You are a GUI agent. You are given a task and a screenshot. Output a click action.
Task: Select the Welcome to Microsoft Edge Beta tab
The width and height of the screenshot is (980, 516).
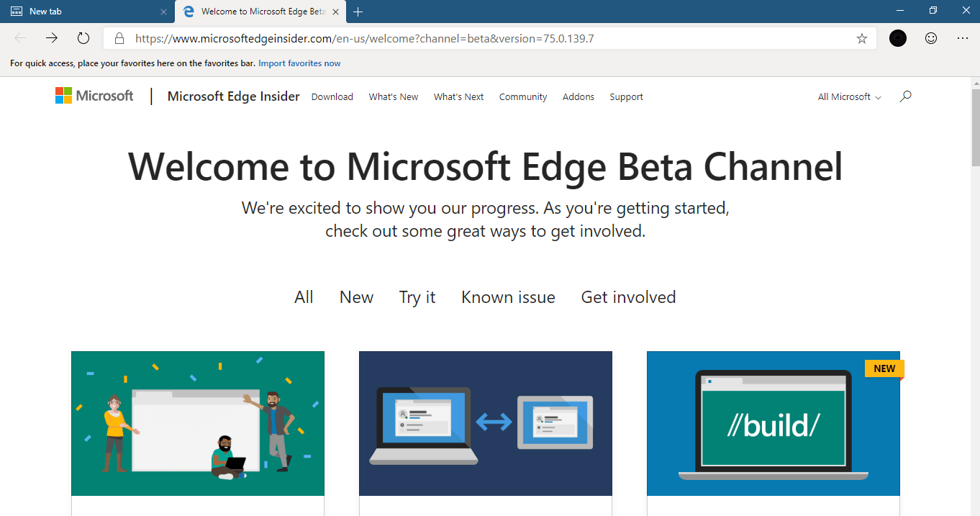tap(260, 12)
